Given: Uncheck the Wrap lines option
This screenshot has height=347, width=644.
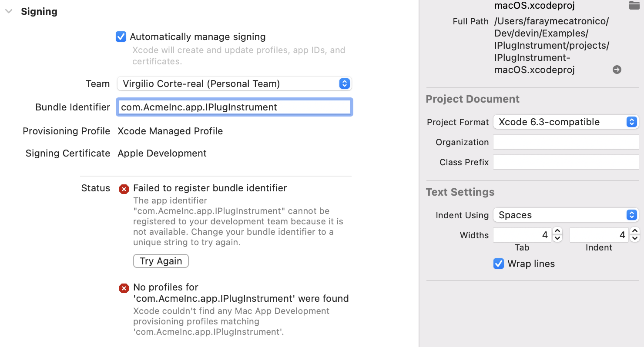Looking at the screenshot, I should tap(498, 264).
